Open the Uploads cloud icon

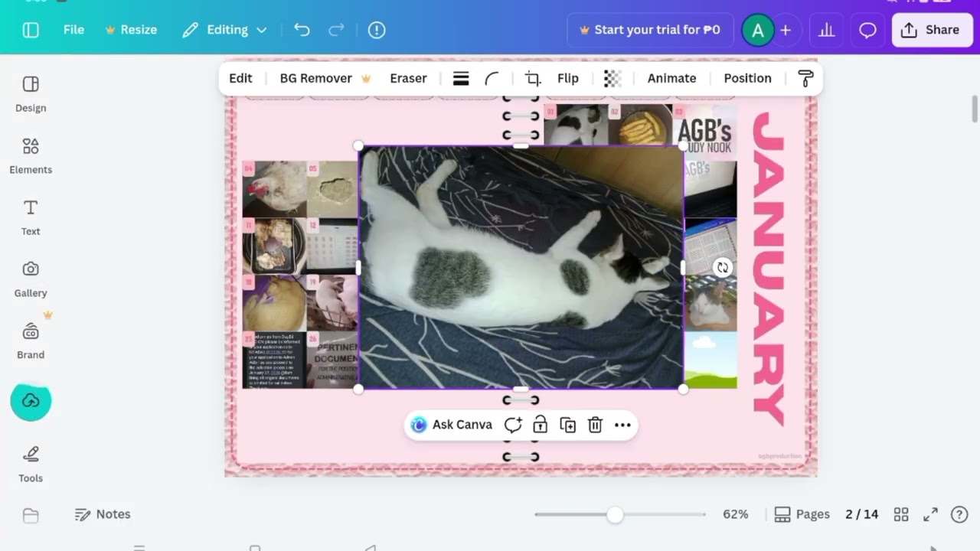click(31, 401)
